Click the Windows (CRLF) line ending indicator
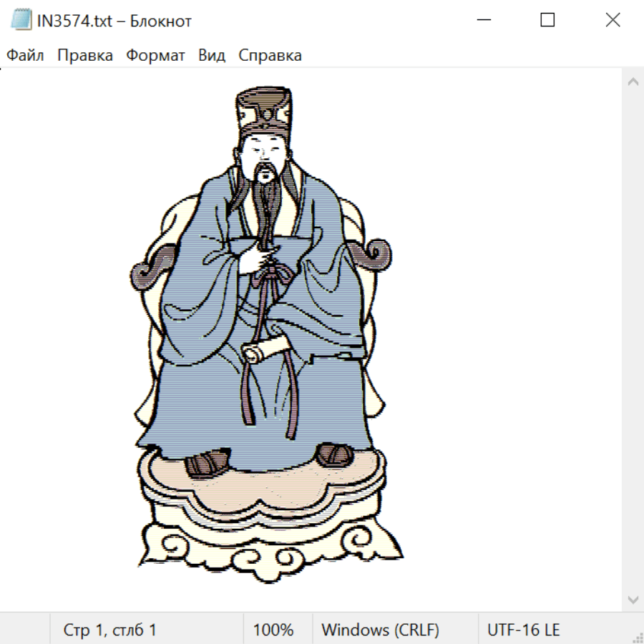This screenshot has height=644, width=644. click(380, 630)
